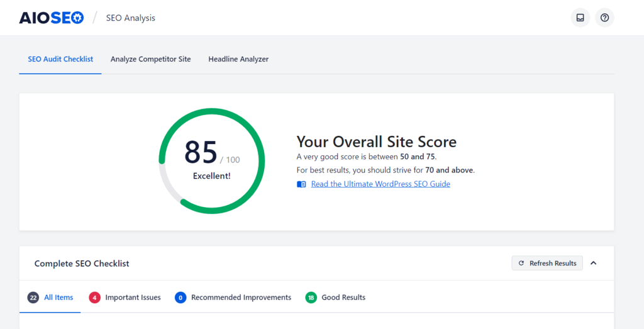Click the AIOSEO logo
The width and height of the screenshot is (644, 329).
coord(51,18)
